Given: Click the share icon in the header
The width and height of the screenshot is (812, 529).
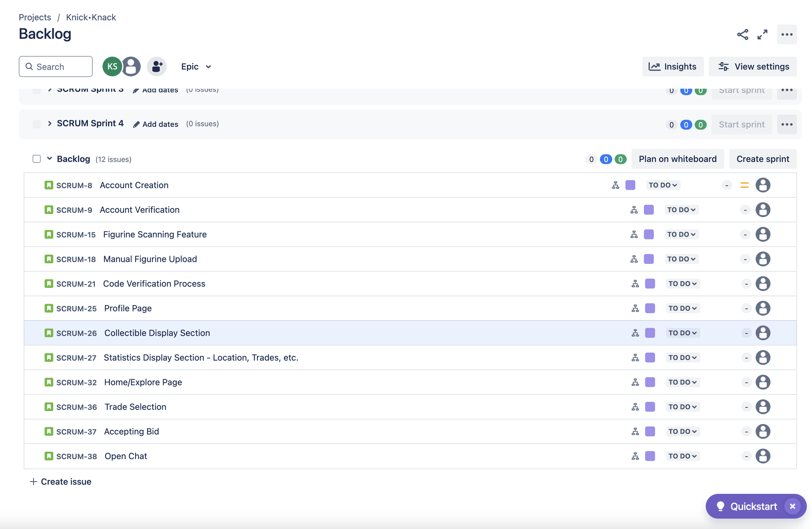Looking at the screenshot, I should click(x=742, y=34).
